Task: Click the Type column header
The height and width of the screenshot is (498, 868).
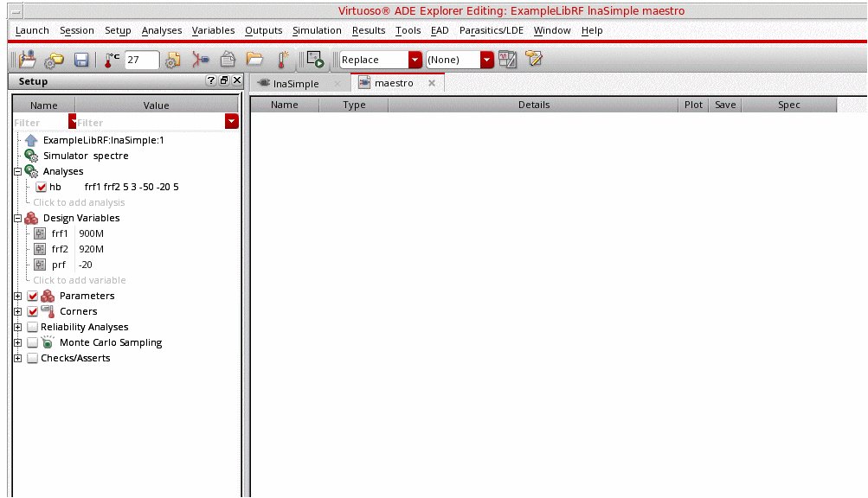Action: tap(354, 105)
